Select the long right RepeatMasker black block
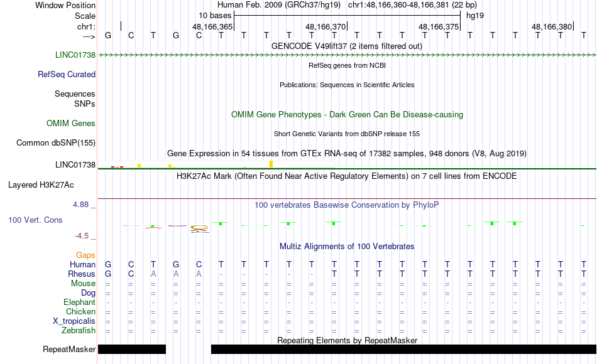 click(x=403, y=349)
